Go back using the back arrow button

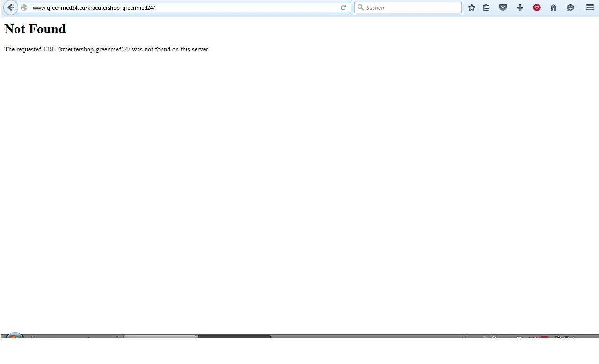[11, 7]
